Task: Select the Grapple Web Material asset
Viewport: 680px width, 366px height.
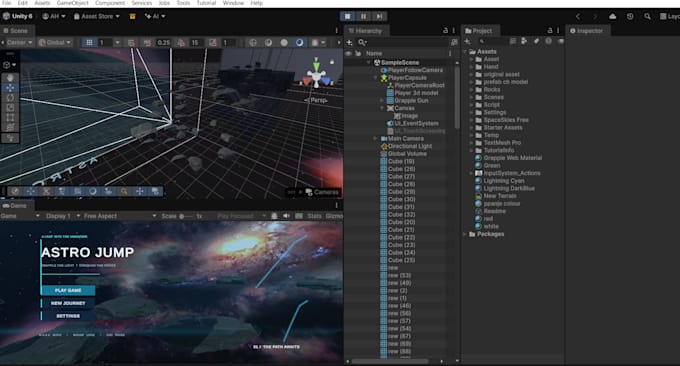Action: click(x=513, y=158)
